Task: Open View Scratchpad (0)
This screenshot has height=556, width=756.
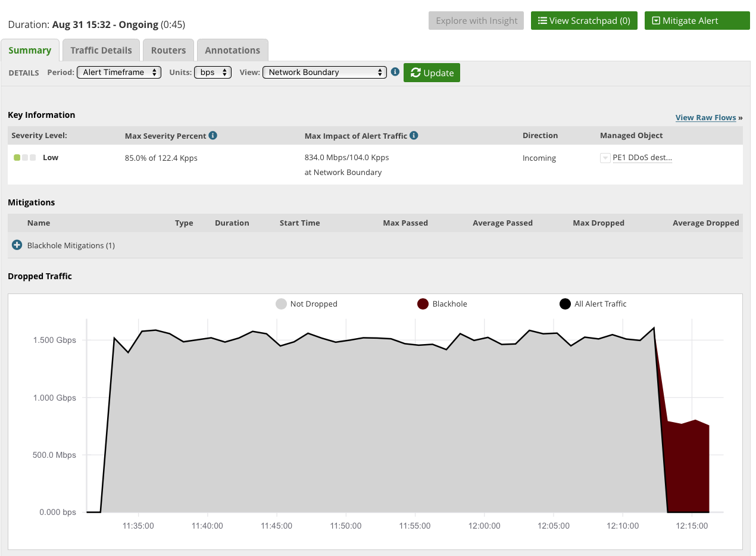Action: (x=584, y=21)
